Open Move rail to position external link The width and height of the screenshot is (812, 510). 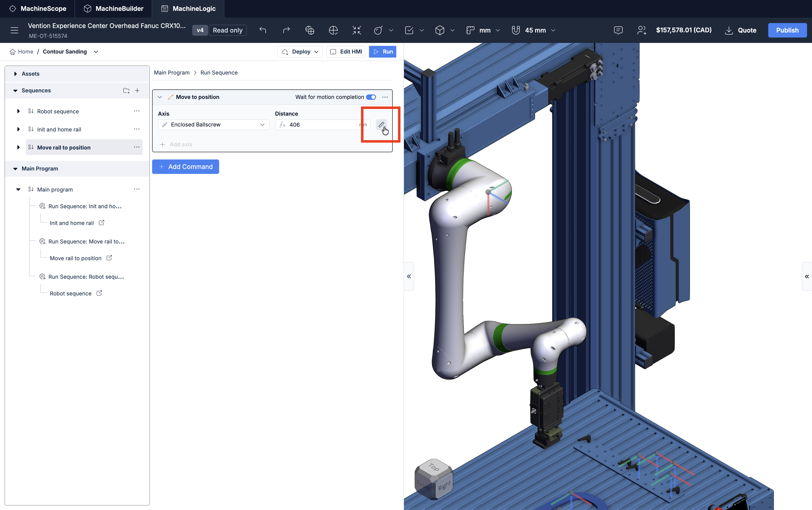(109, 258)
